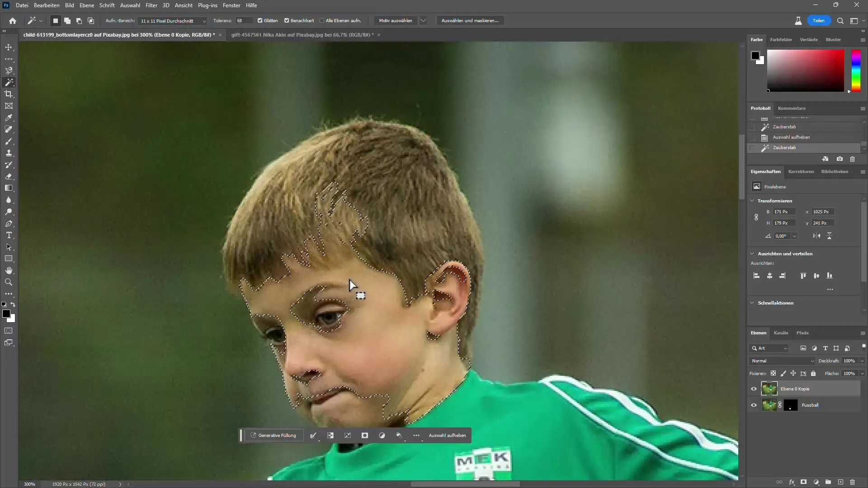The width and height of the screenshot is (868, 488).
Task: Select the Healing Brush tool
Action: click(x=9, y=130)
